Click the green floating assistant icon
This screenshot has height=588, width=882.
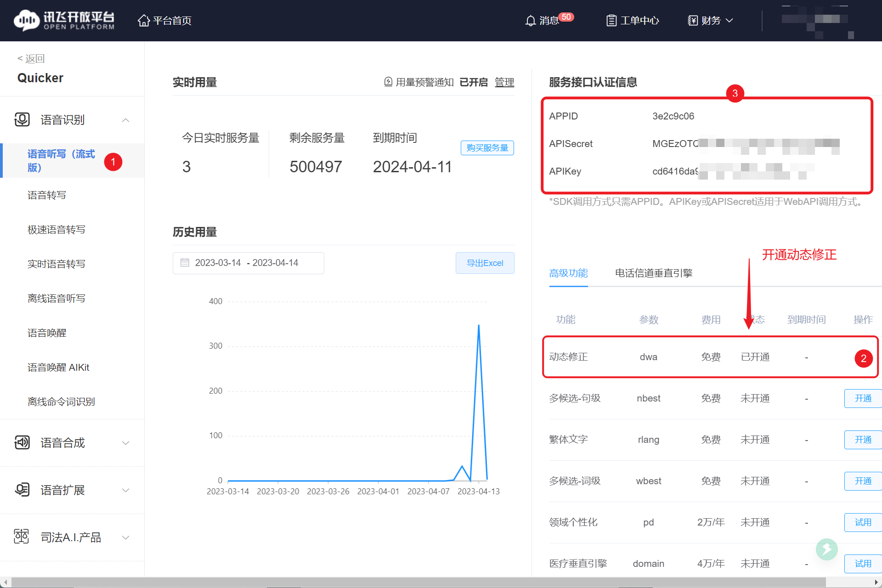(x=827, y=549)
